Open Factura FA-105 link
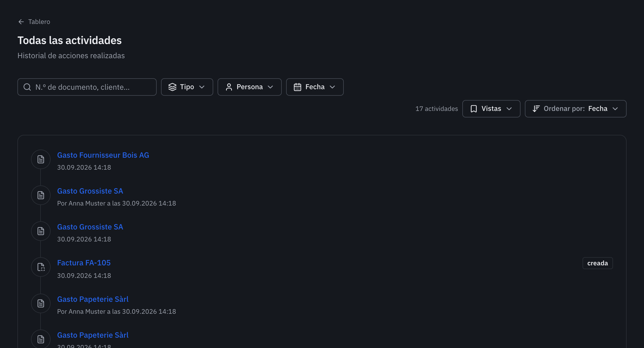 (84, 263)
